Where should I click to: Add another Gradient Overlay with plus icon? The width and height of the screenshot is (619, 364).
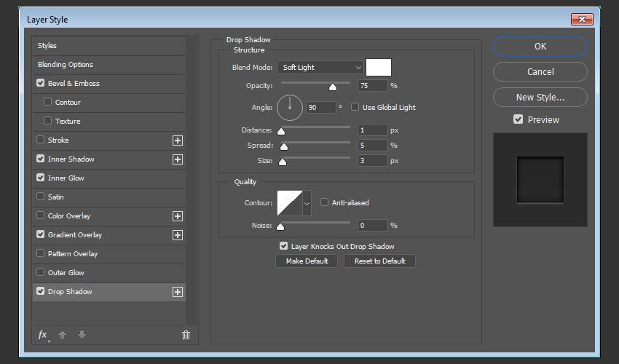click(178, 235)
